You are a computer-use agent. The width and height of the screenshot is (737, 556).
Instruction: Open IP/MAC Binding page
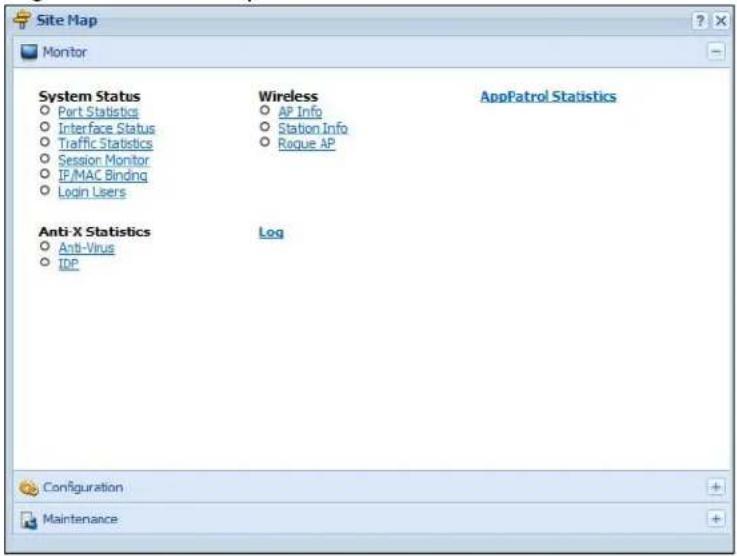[x=102, y=176]
